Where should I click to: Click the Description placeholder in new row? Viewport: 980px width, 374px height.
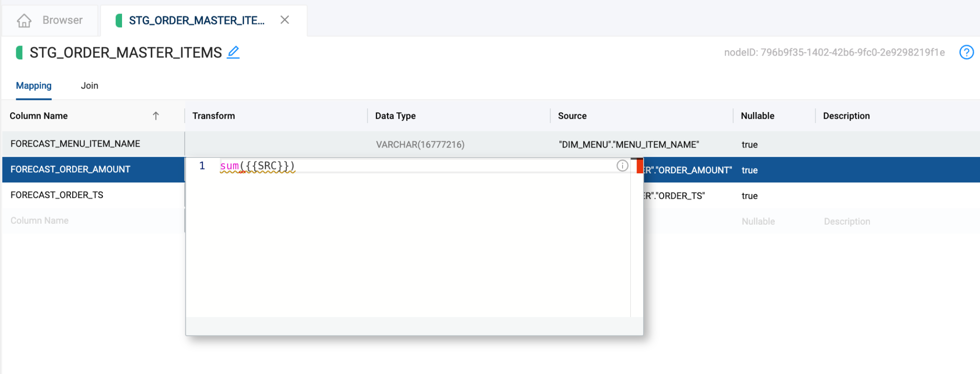(x=847, y=221)
